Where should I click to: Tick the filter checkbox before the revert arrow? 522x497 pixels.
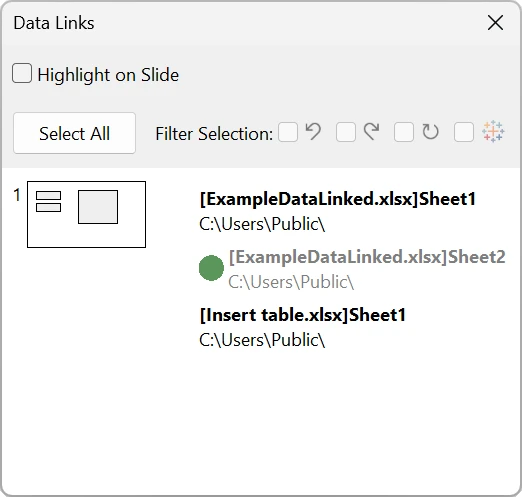[288, 132]
